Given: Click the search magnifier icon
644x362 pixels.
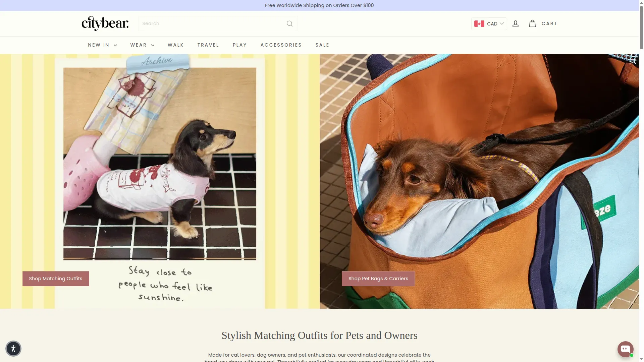Looking at the screenshot, I should (290, 23).
